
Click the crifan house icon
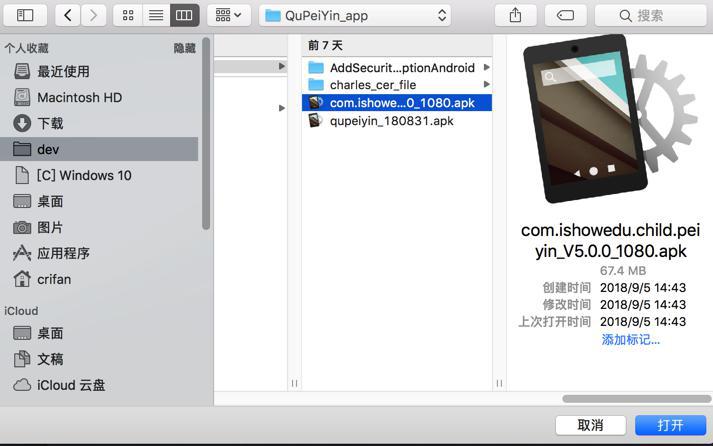click(22, 279)
